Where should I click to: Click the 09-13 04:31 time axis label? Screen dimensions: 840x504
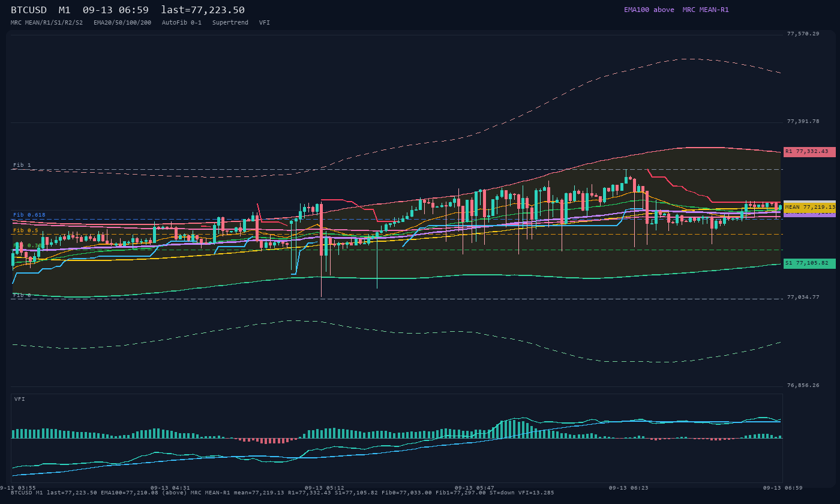[x=170, y=488]
